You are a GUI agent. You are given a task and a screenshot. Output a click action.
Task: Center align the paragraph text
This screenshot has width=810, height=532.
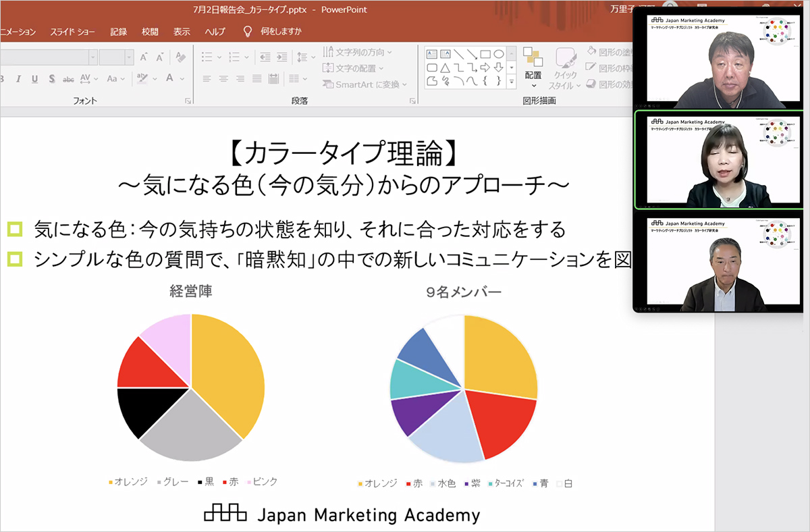224,79
